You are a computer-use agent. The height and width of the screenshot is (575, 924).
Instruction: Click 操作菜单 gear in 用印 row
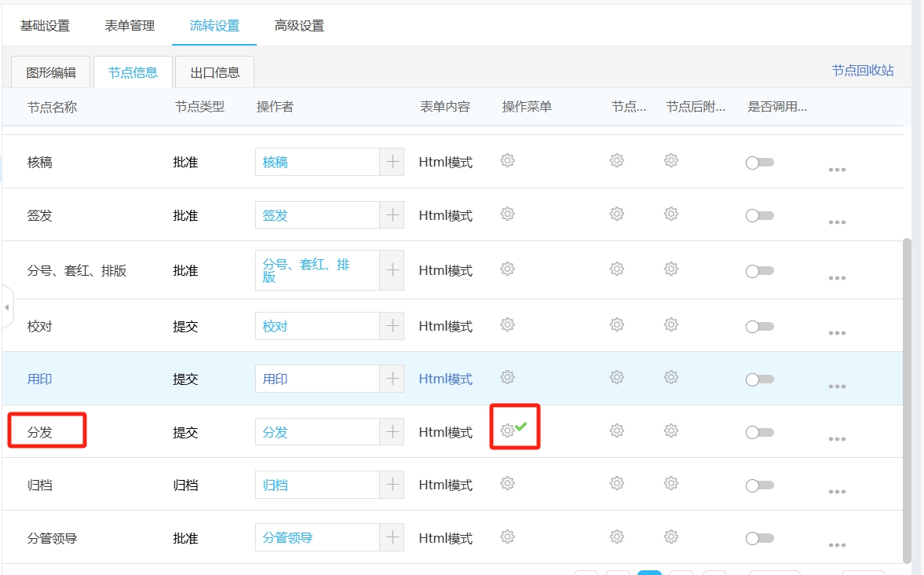pos(508,378)
